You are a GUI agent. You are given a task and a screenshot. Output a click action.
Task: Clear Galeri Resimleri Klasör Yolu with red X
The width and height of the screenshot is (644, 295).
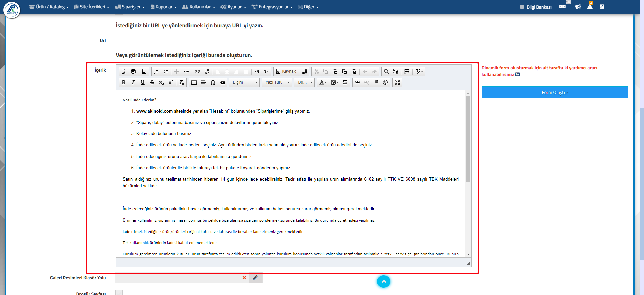244,278
